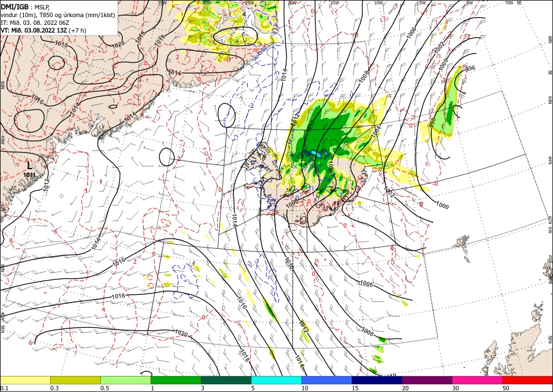Screen dimensions: 553x392
Task: Click the '998' isobar label
Action: pos(432,122)
